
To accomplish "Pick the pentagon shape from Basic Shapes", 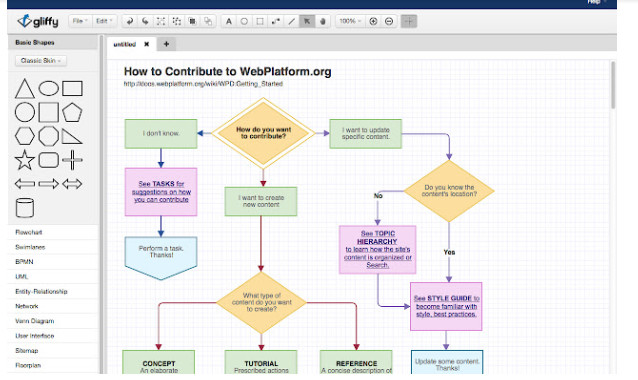I will pos(72,112).
